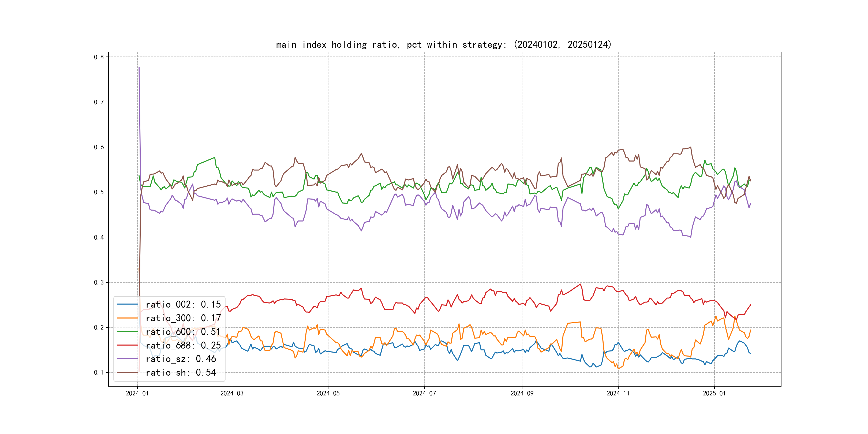Click the purple spike peak near 2024-01

coord(139,68)
